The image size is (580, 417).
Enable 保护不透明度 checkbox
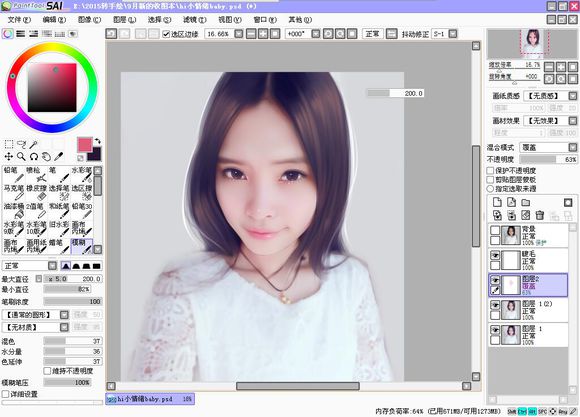(490, 171)
